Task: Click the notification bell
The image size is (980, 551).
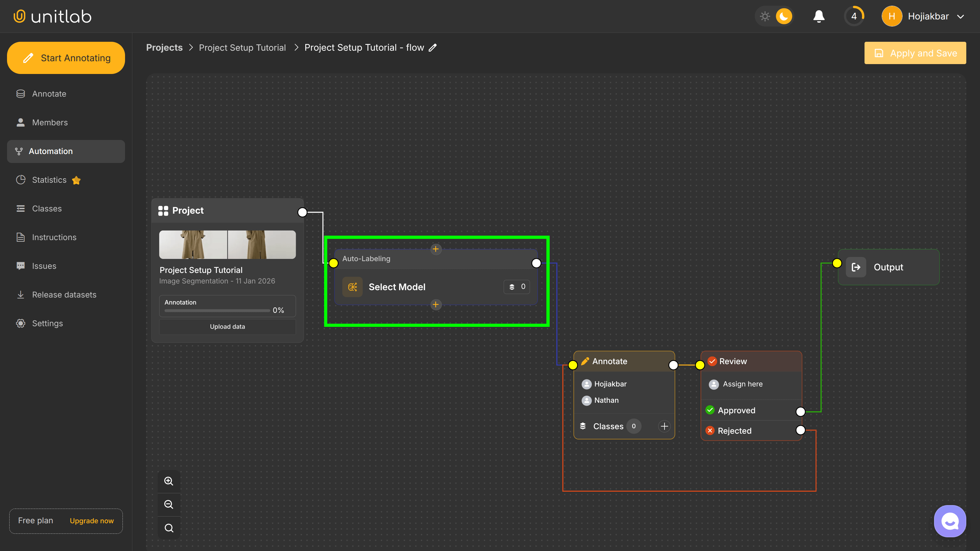Action: (x=819, y=16)
